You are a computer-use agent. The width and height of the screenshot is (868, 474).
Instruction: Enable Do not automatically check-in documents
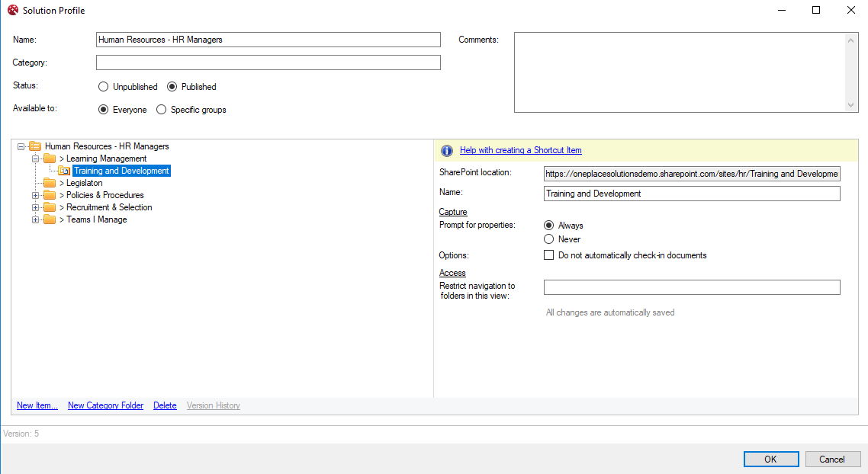click(548, 255)
